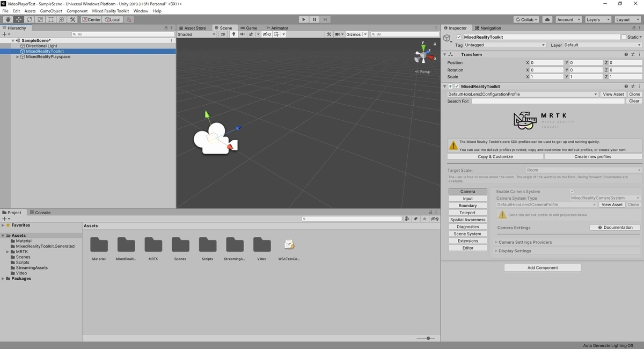
Task: Collapse the SampleScene tree node
Action: 13,41
